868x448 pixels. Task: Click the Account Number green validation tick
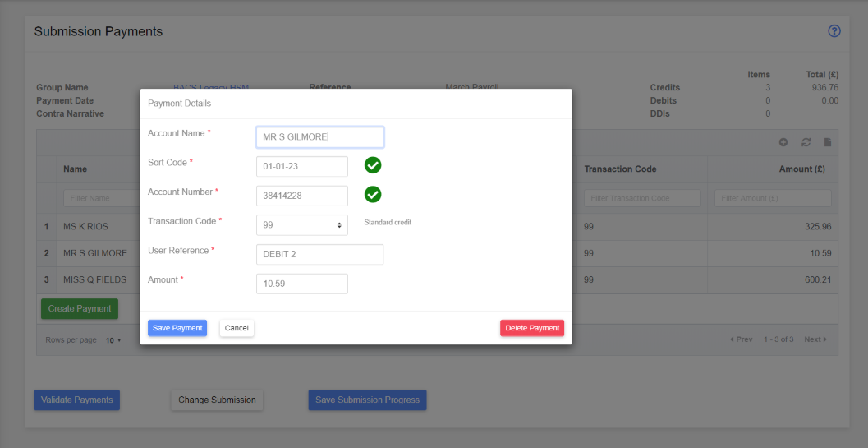coord(373,194)
